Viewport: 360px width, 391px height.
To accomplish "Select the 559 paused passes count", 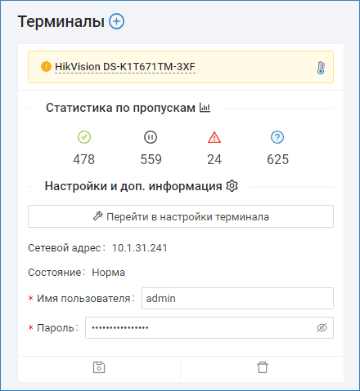I will click(151, 159).
